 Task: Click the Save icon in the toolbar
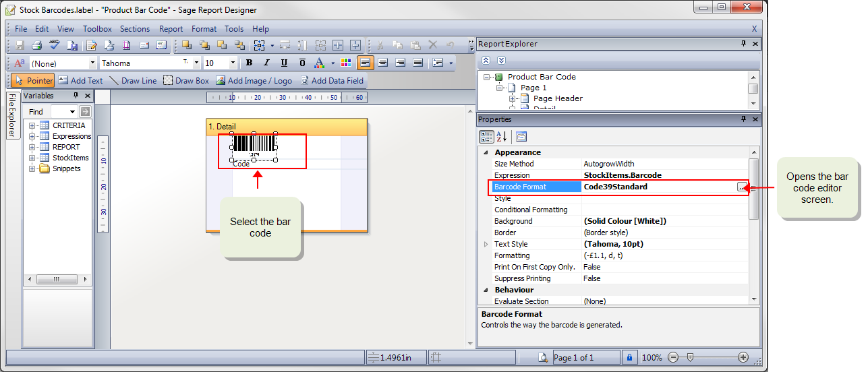click(20, 46)
